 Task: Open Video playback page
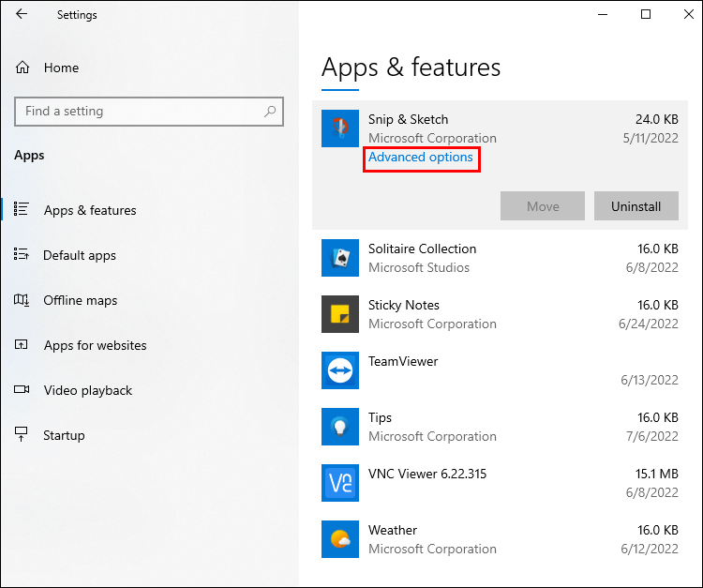(x=88, y=390)
